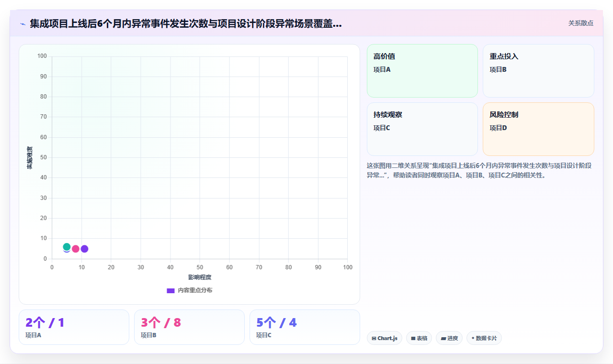Click the purple scatter point near x=10

pyautogui.click(x=84, y=249)
